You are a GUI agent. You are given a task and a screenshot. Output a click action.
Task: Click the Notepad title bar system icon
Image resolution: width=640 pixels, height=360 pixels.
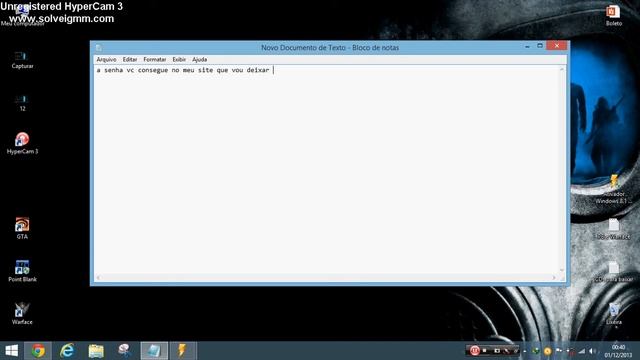99,48
